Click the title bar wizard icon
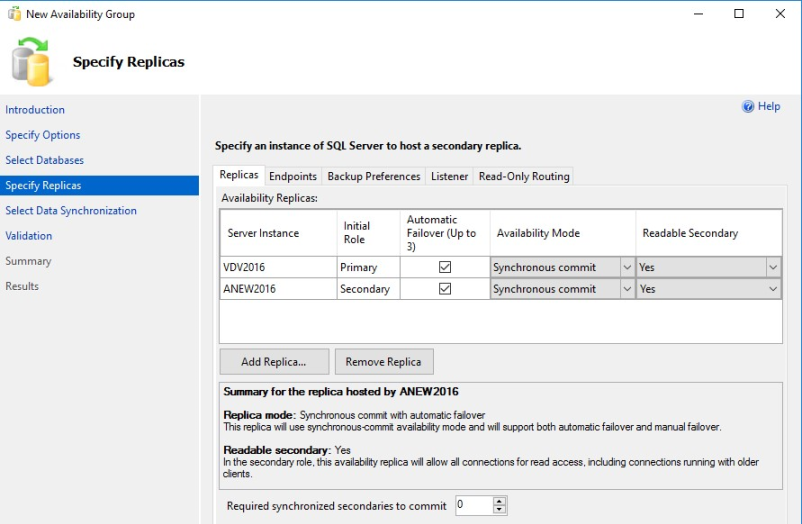 [x=13, y=14]
